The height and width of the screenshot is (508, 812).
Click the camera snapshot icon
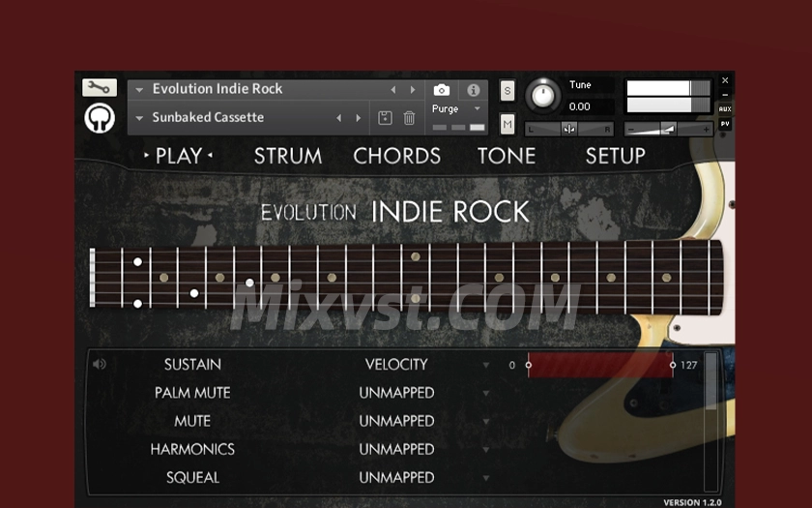[442, 90]
